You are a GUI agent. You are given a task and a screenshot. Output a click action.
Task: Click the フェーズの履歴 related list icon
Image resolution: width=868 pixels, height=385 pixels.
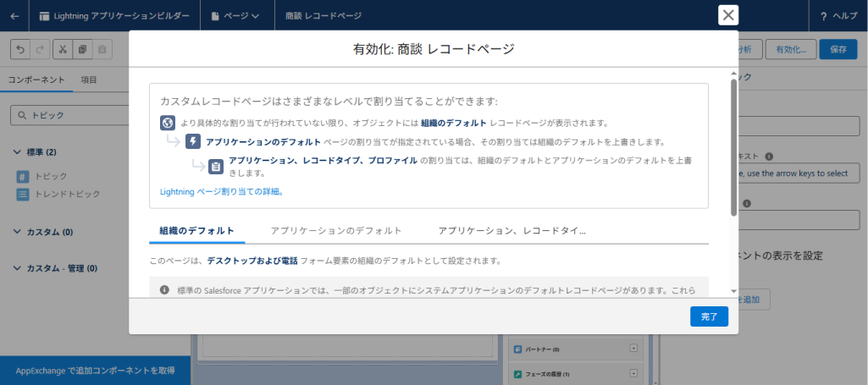517,374
